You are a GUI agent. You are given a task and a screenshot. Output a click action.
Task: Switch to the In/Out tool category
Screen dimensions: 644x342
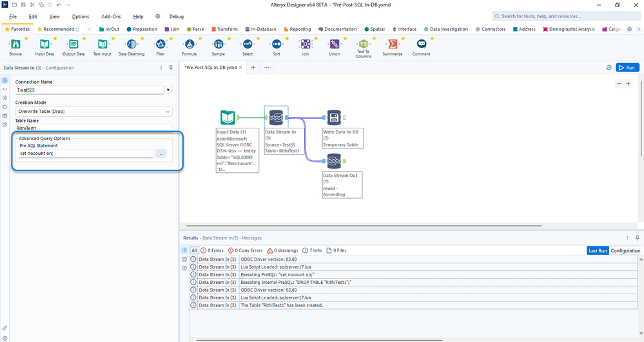pyautogui.click(x=109, y=29)
